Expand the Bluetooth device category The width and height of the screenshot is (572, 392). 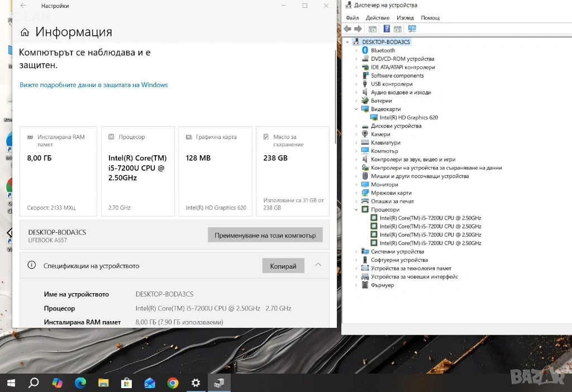point(356,50)
